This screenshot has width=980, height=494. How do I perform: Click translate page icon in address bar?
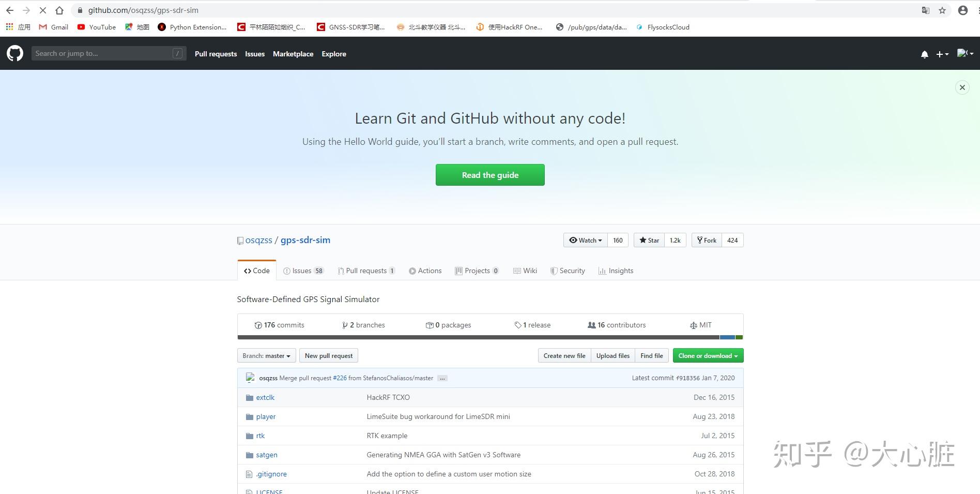pos(926,10)
